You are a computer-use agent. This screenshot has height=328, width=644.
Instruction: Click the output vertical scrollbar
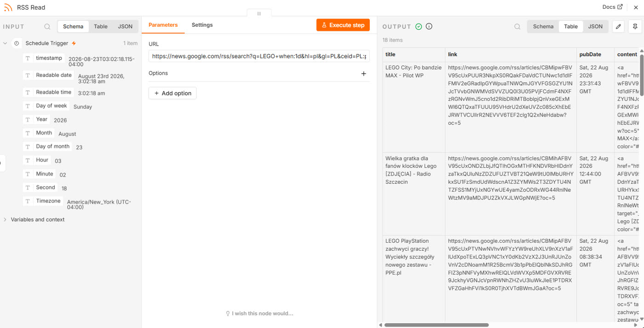pos(642,76)
